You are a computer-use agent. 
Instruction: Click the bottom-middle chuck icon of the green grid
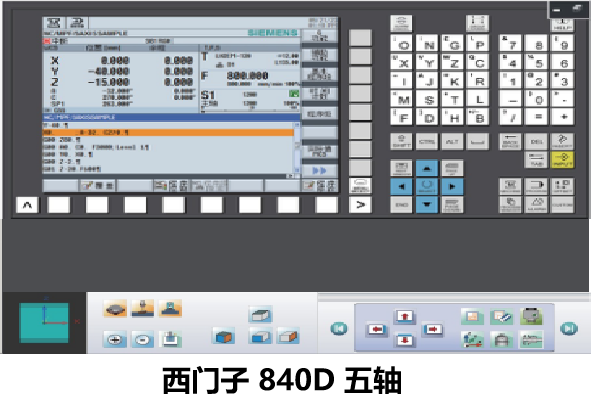[x=502, y=339]
